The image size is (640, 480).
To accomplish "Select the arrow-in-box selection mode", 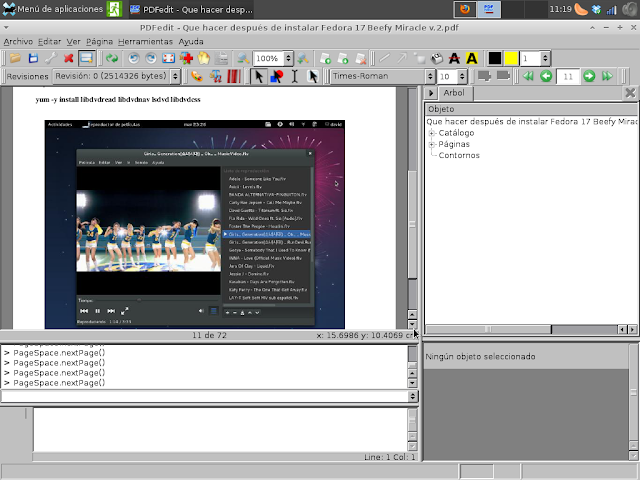I will click(x=312, y=76).
